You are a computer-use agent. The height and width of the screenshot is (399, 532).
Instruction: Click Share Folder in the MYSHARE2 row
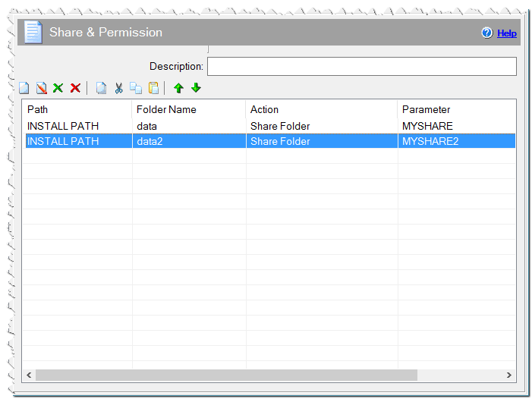click(280, 141)
